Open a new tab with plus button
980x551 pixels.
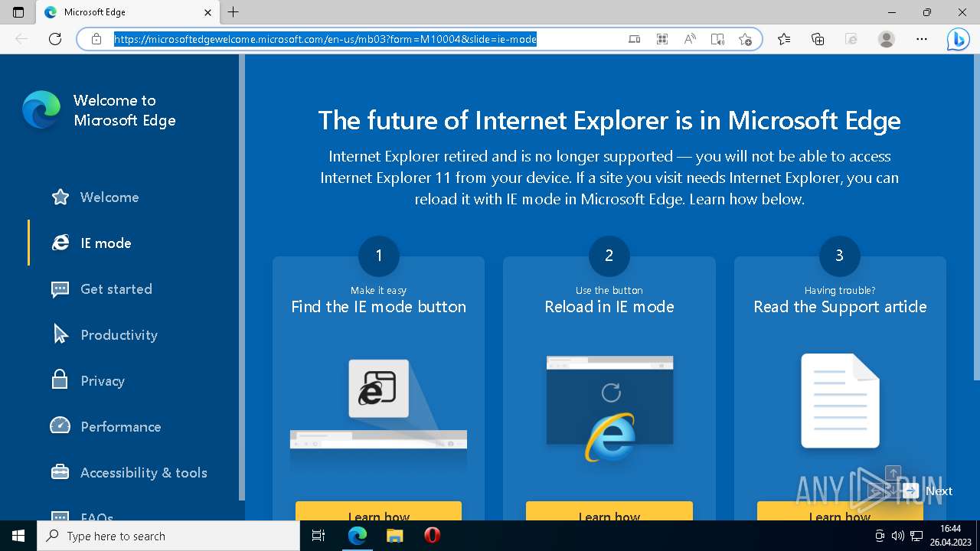(234, 12)
